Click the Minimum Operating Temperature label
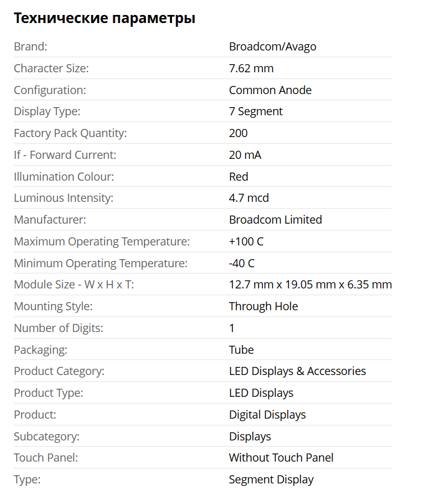Image resolution: width=448 pixels, height=489 pixels. [100, 263]
